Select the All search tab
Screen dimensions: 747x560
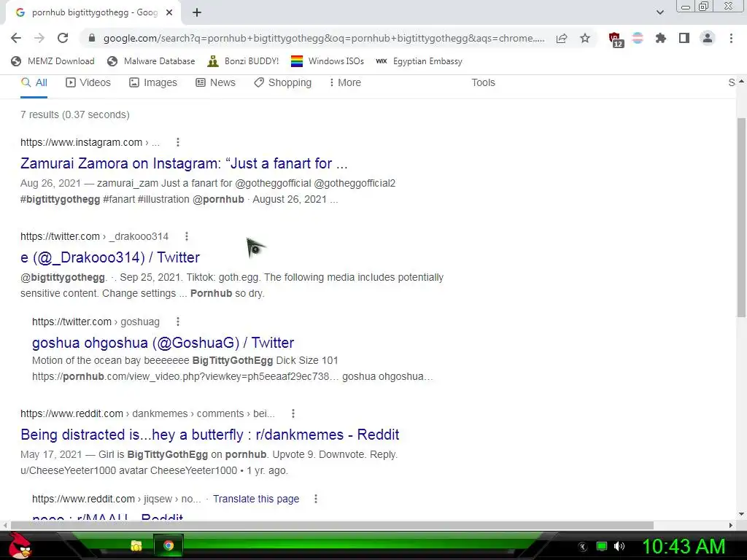point(34,82)
